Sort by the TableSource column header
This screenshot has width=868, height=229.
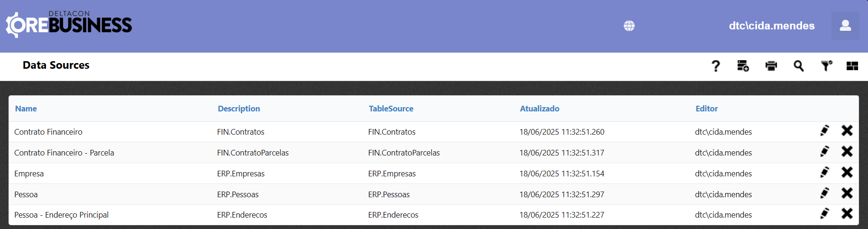(x=391, y=109)
